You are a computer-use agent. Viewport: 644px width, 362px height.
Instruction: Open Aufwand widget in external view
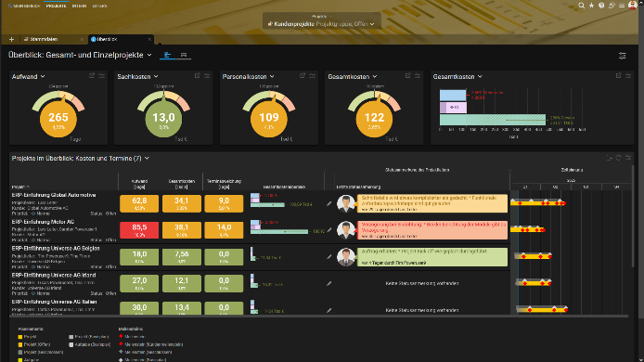click(x=92, y=75)
